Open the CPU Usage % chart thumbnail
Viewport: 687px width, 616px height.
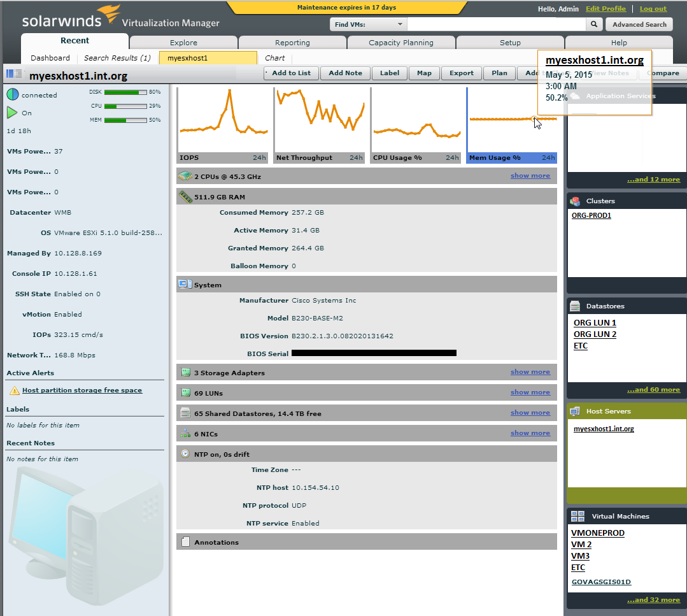point(416,125)
